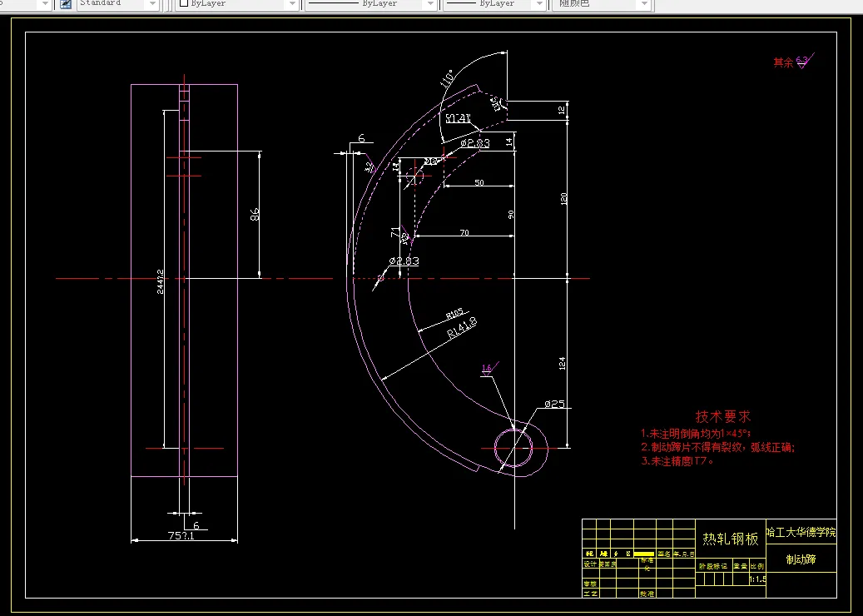Select the 71 vertical dimension
Image resolution: width=863 pixels, height=616 pixels.
[395, 231]
